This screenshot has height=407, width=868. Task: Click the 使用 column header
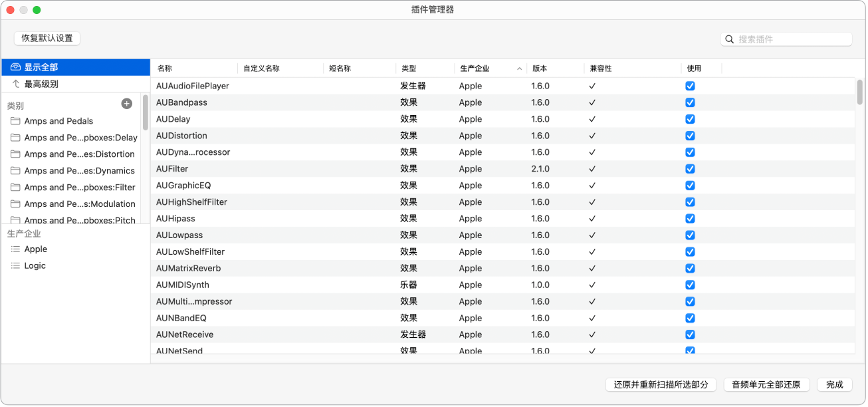pos(694,68)
